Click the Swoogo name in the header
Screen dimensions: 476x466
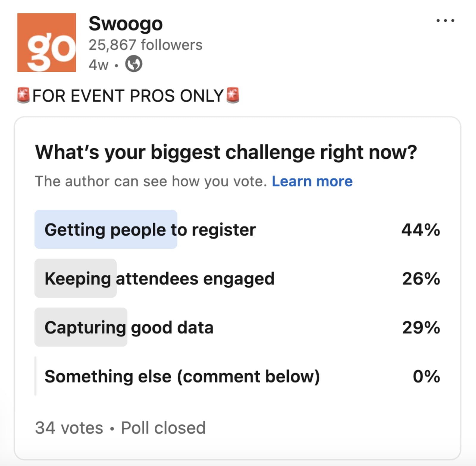pos(126,23)
